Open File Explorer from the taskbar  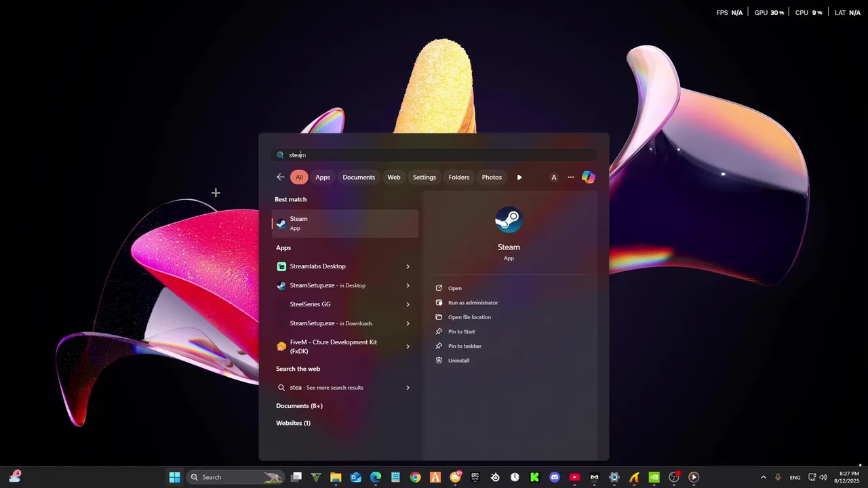[x=336, y=477]
